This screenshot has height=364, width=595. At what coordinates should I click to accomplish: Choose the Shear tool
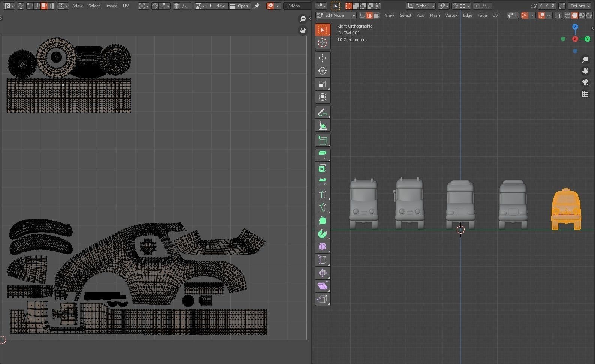(x=323, y=286)
